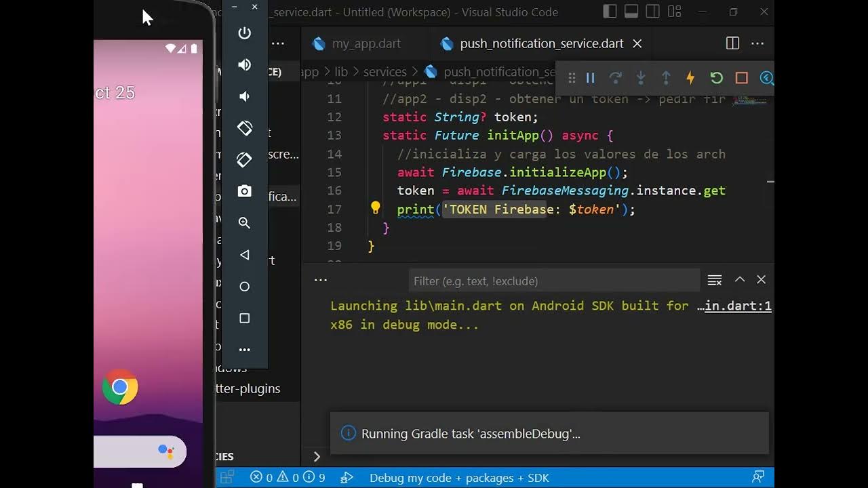868x488 pixels.
Task: Open remote window status bar button
Action: [x=227, y=477]
